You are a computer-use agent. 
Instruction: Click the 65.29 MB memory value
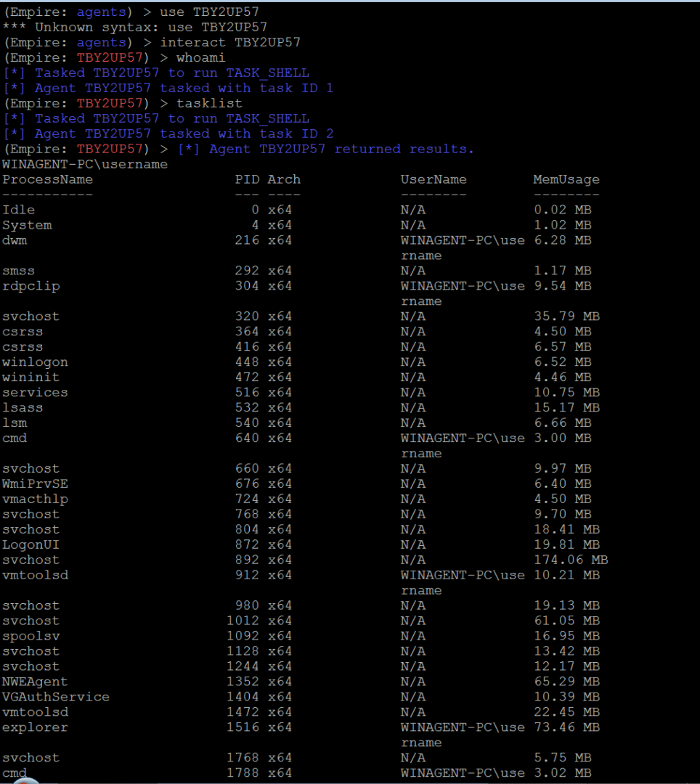coord(566,682)
